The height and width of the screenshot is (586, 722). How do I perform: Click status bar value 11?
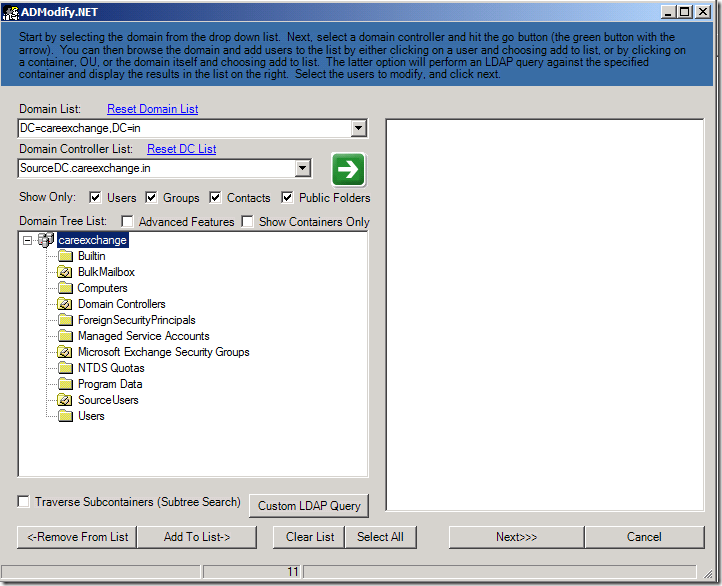tap(293, 572)
